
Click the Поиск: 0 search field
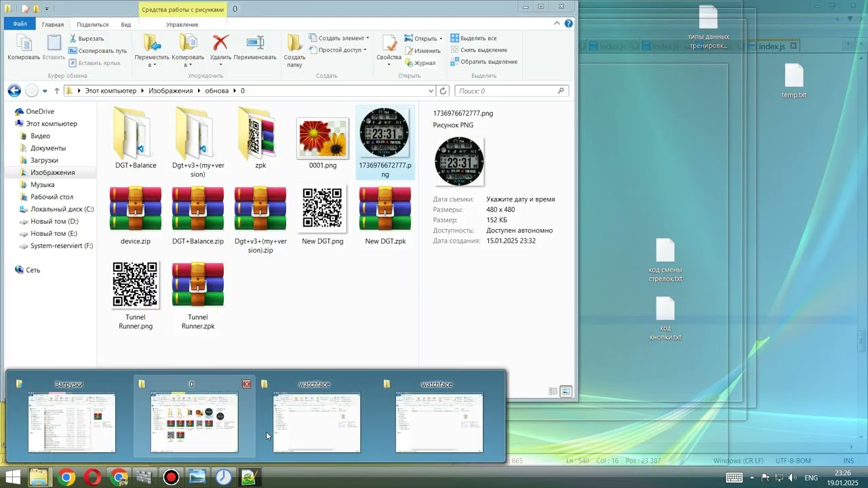(511, 91)
